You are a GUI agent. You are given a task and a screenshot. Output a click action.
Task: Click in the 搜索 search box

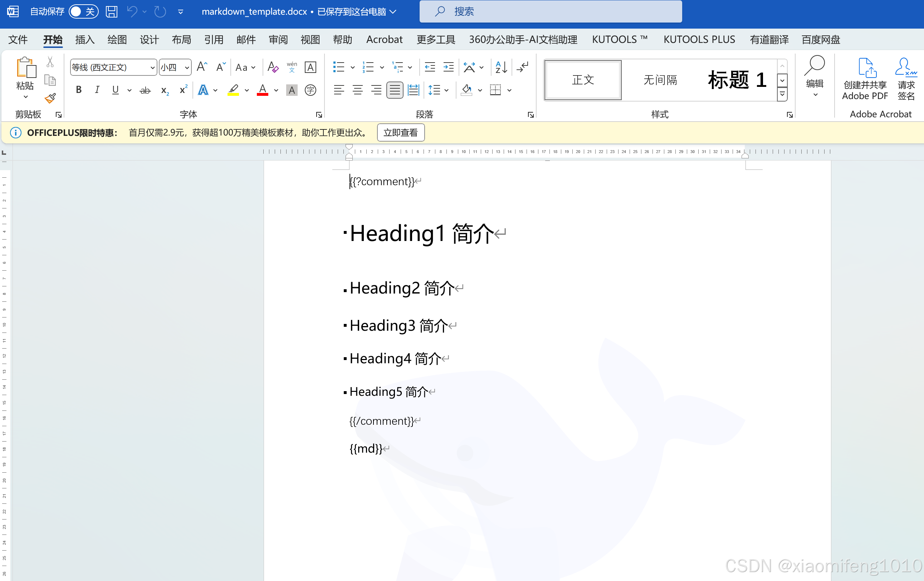point(550,11)
